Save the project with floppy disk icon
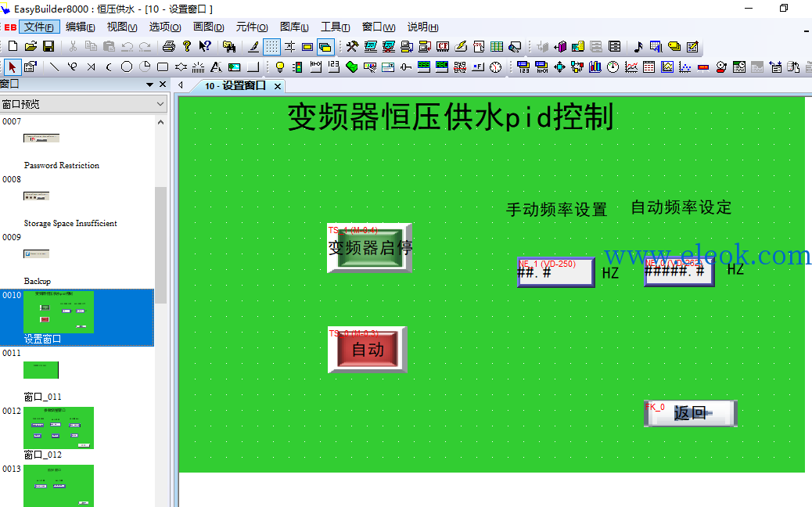 pyautogui.click(x=49, y=47)
